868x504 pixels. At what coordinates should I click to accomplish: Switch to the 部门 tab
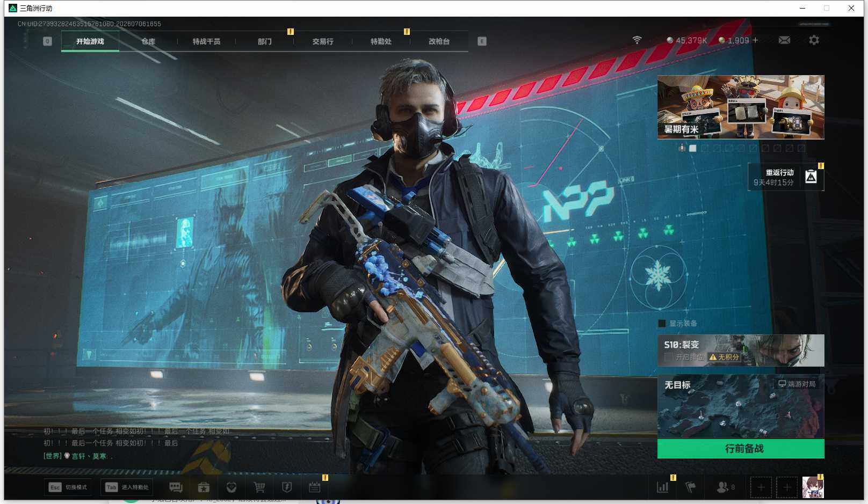(264, 41)
